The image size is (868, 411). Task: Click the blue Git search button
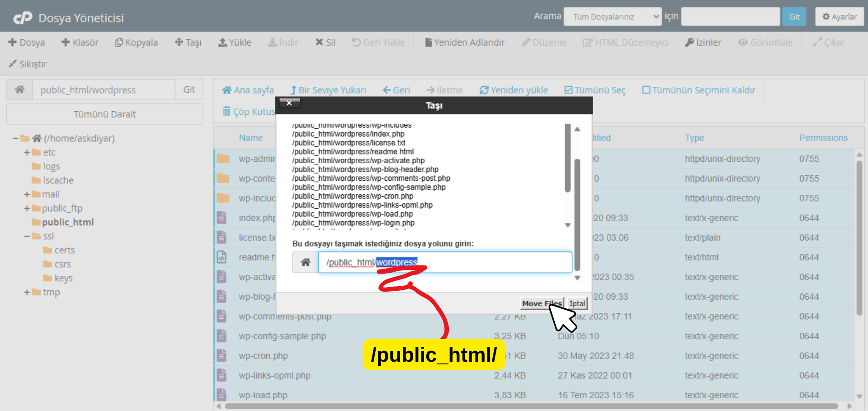pos(794,17)
